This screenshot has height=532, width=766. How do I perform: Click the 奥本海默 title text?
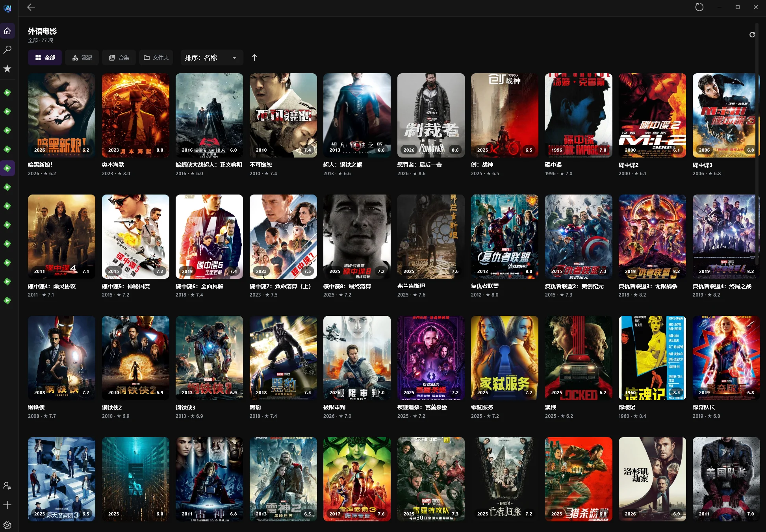(113, 165)
